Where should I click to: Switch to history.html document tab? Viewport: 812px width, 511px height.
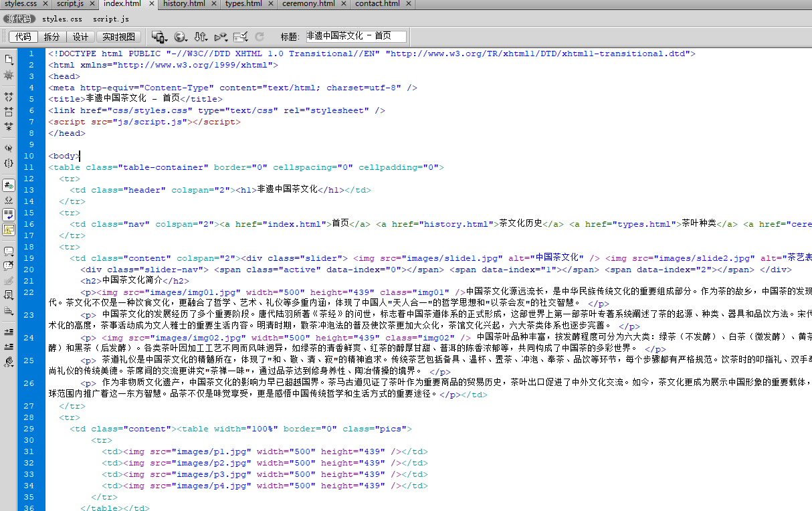[x=184, y=4]
